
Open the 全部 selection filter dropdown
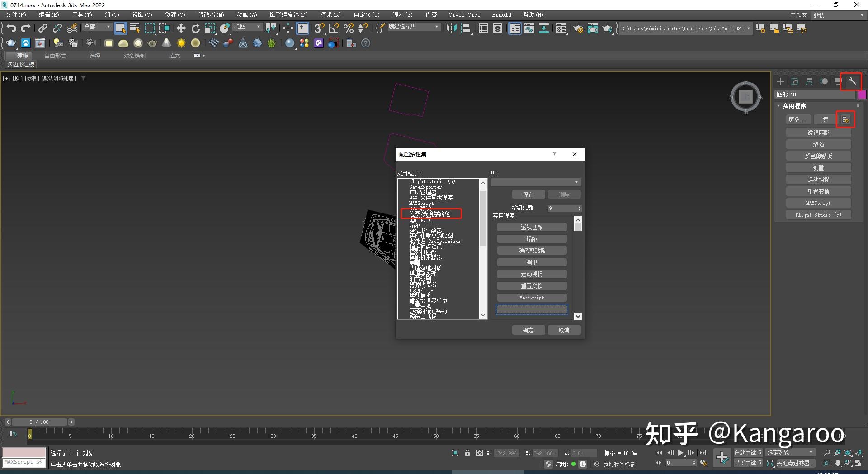[x=97, y=27]
